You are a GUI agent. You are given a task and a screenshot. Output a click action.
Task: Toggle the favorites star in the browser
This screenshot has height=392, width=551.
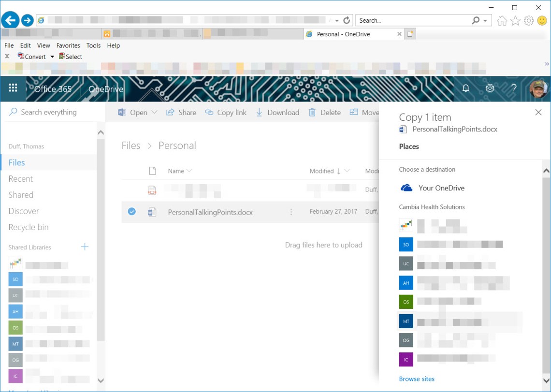point(514,20)
